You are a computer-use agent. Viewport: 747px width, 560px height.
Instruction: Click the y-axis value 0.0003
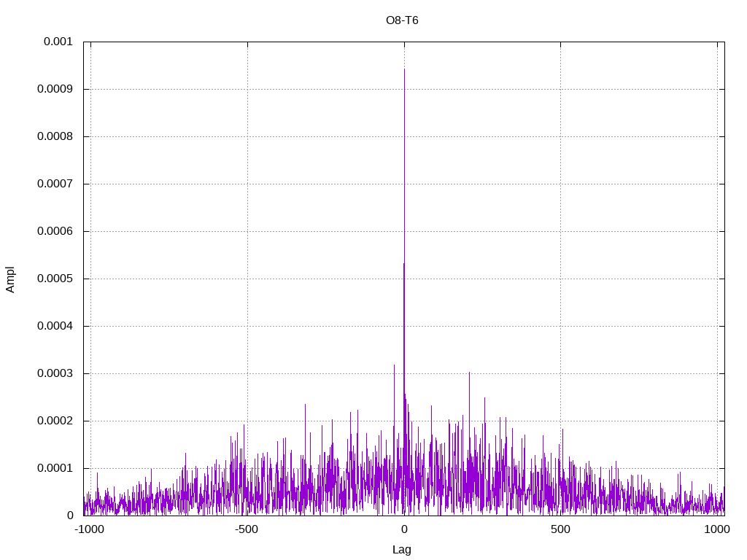click(x=55, y=373)
